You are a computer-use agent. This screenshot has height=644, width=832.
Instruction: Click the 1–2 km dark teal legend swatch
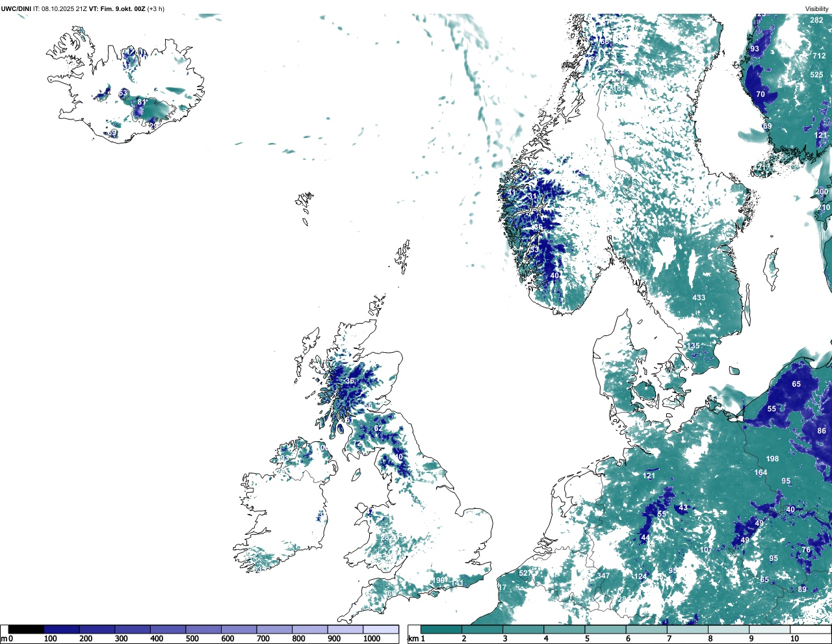pyautogui.click(x=441, y=629)
